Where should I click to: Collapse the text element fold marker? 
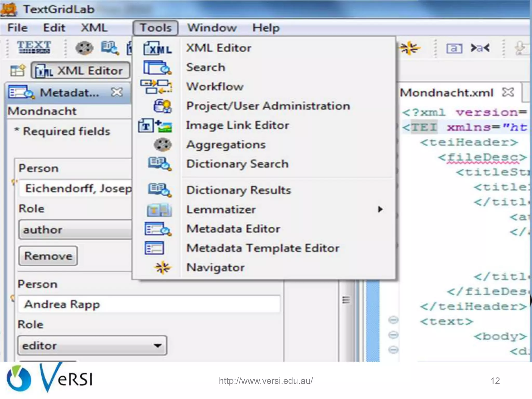click(393, 320)
